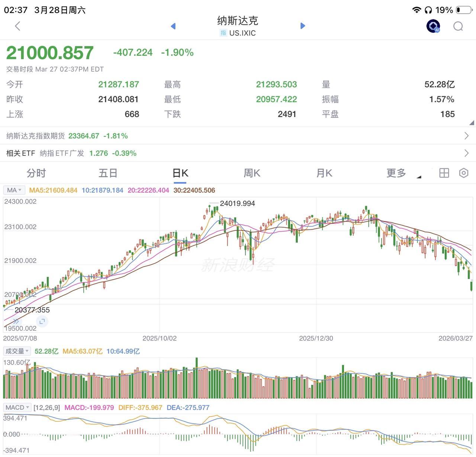This screenshot has height=457, width=476.
Task: Tap 上涨 count 668
Action: coord(132,114)
